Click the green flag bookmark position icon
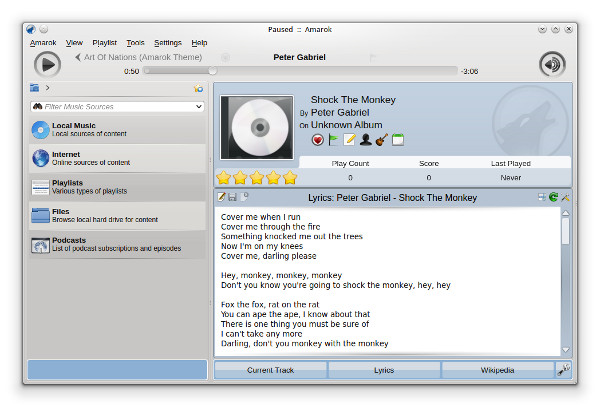Screen dimensions: 600x407 pyautogui.click(x=334, y=140)
